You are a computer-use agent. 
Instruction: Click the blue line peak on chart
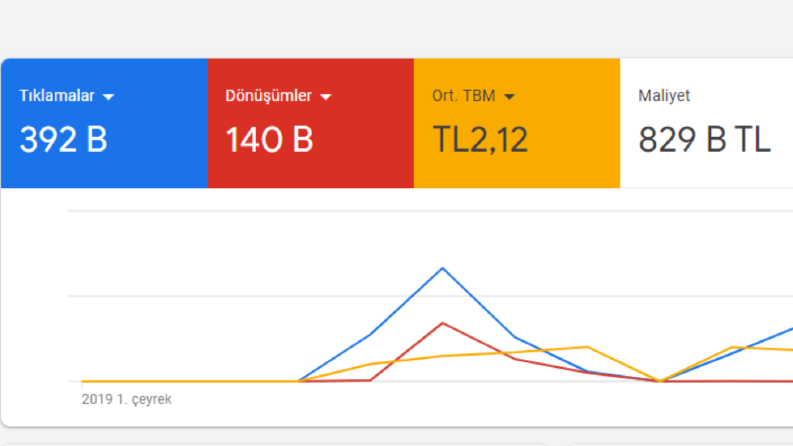443,268
